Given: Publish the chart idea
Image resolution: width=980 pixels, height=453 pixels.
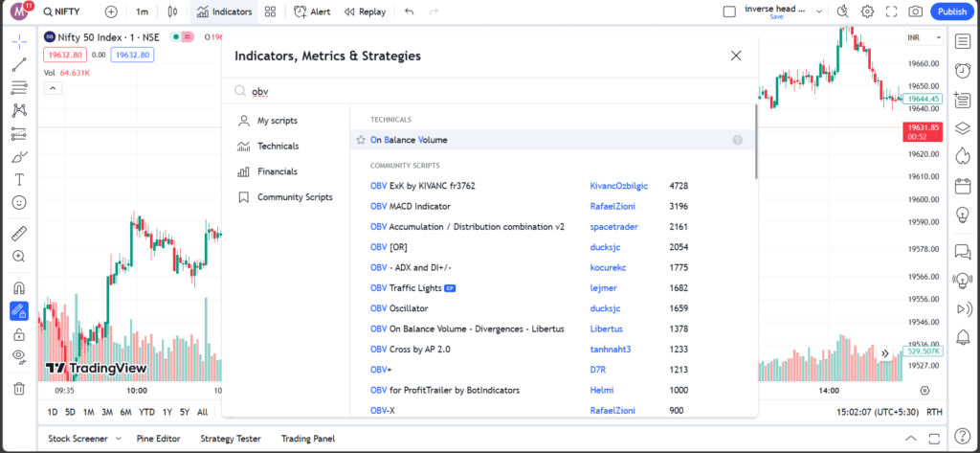Looking at the screenshot, I should tap(952, 11).
